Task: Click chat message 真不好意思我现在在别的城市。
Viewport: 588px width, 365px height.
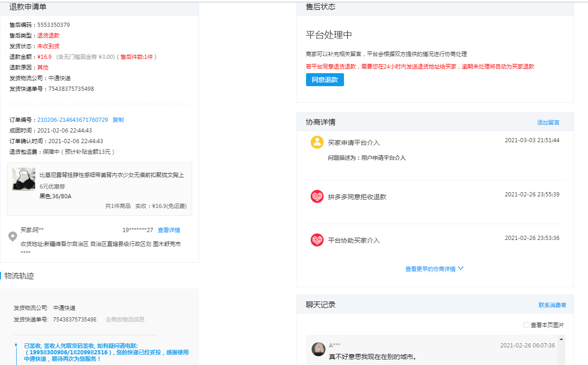Action: 373,357
